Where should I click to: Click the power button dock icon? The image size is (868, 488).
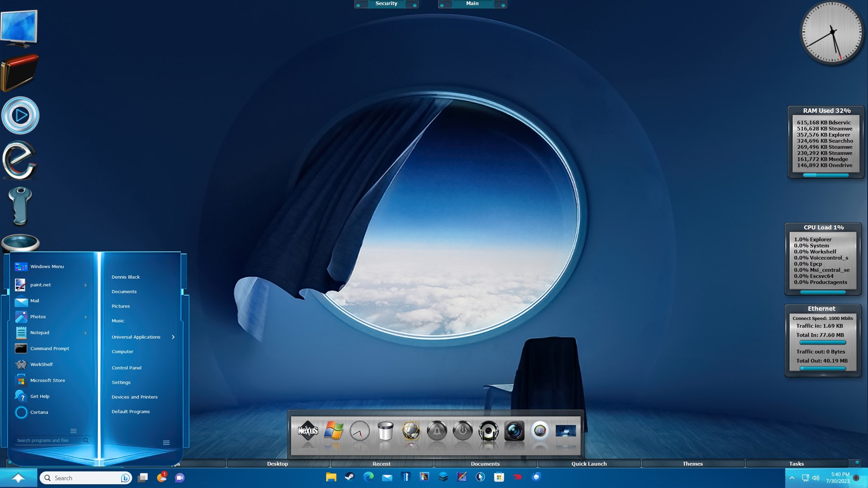tap(462, 431)
